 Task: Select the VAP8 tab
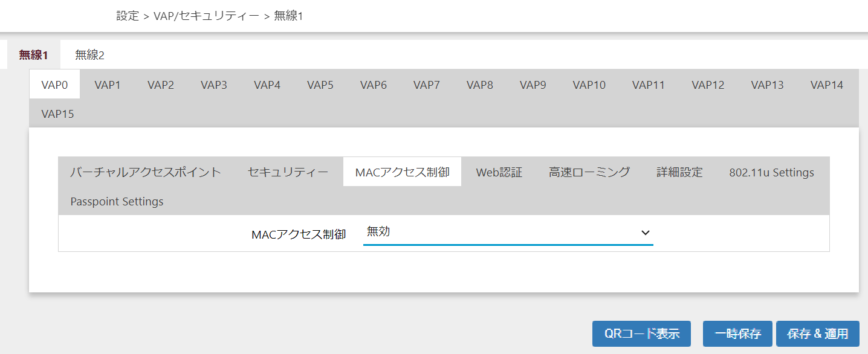tap(480, 85)
